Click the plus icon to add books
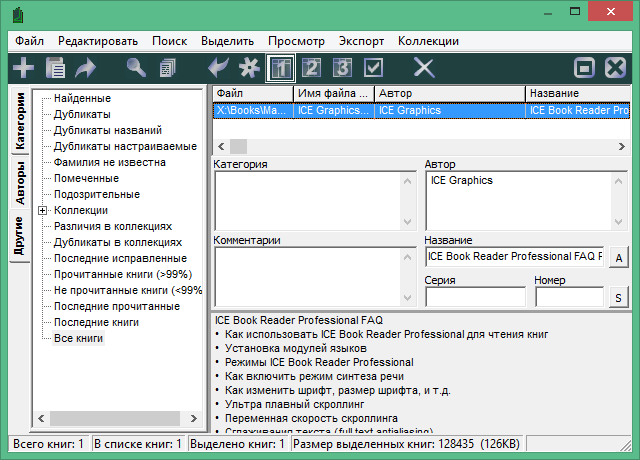 pyautogui.click(x=22, y=68)
